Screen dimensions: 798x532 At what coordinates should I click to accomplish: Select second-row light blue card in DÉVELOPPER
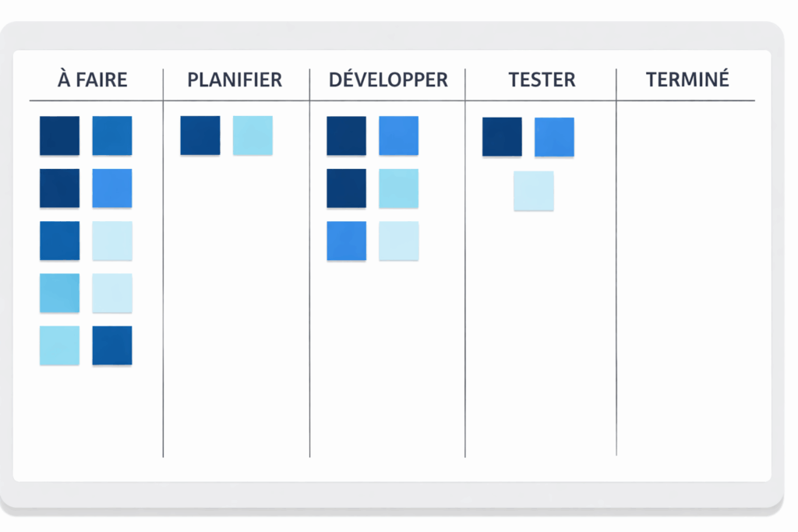click(x=398, y=188)
